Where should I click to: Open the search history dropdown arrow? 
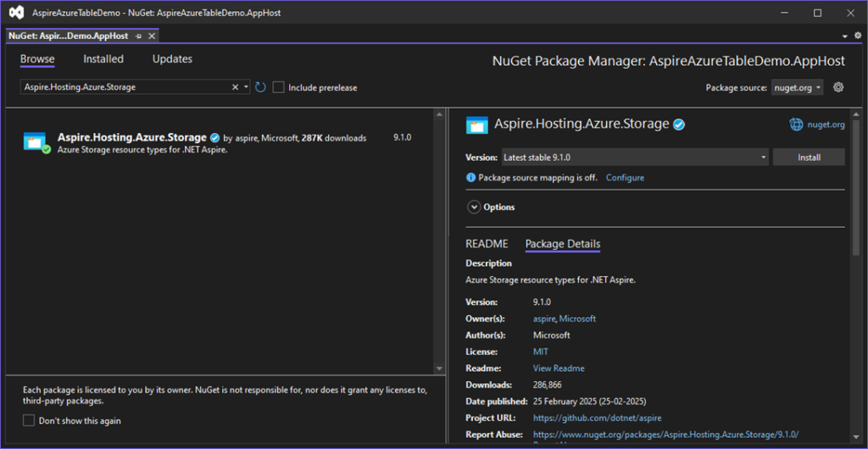pos(246,87)
